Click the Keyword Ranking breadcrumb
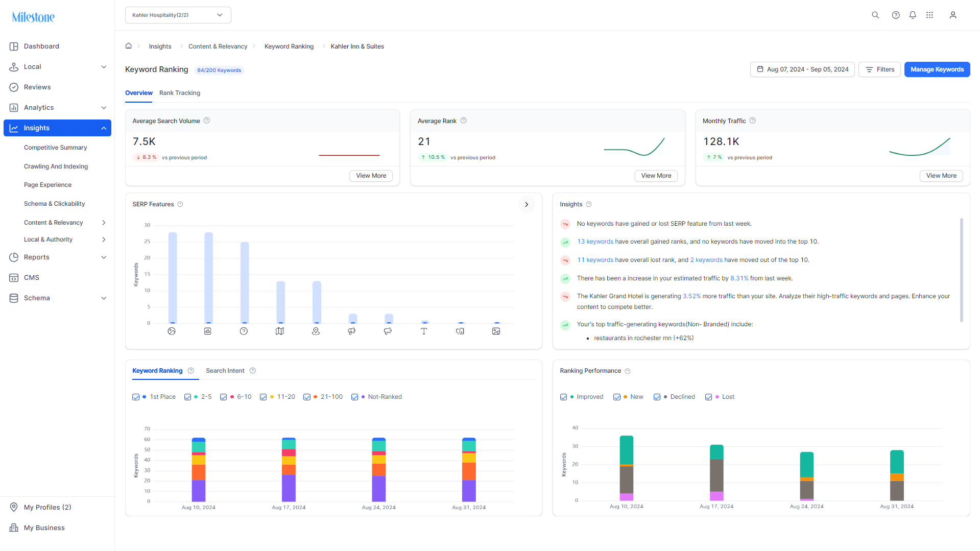 [x=289, y=46]
